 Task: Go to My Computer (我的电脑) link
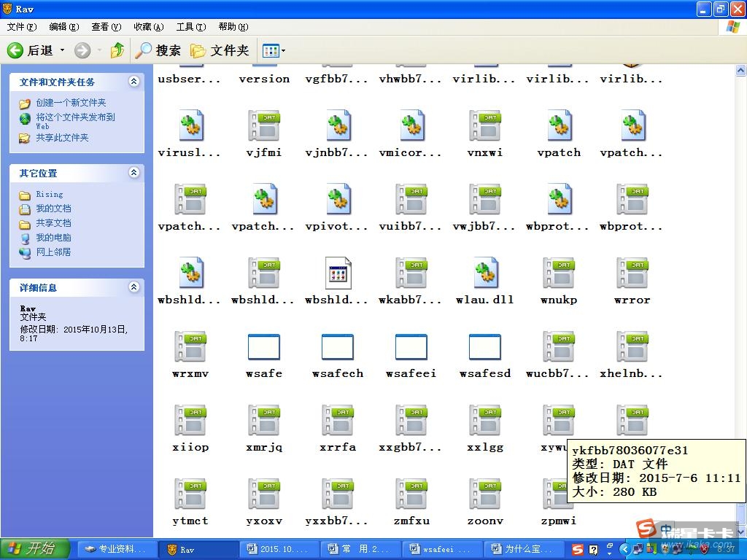point(53,238)
